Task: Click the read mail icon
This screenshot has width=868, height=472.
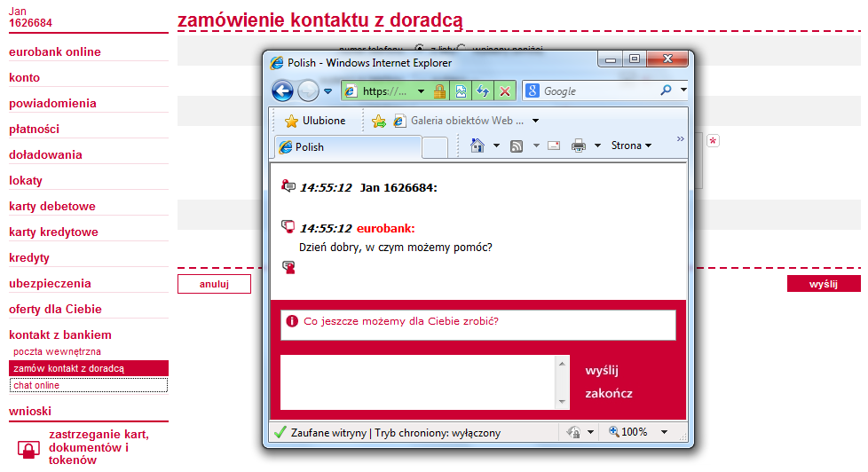Action: click(554, 146)
